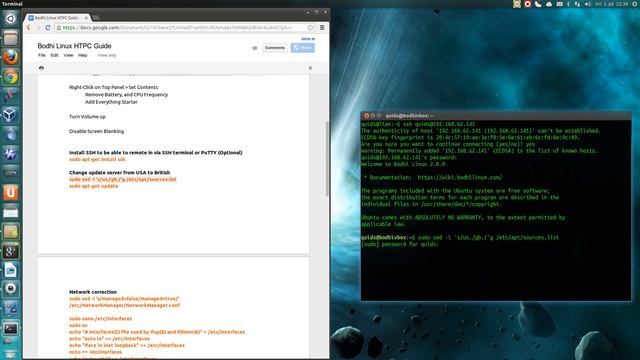Open Google Plus icon in dock

(11, 251)
